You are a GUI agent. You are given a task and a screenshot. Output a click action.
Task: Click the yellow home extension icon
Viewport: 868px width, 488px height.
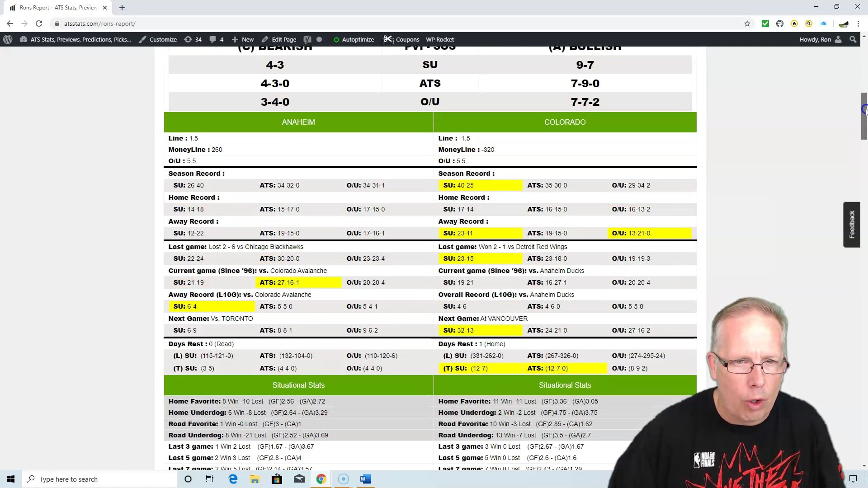tap(794, 23)
